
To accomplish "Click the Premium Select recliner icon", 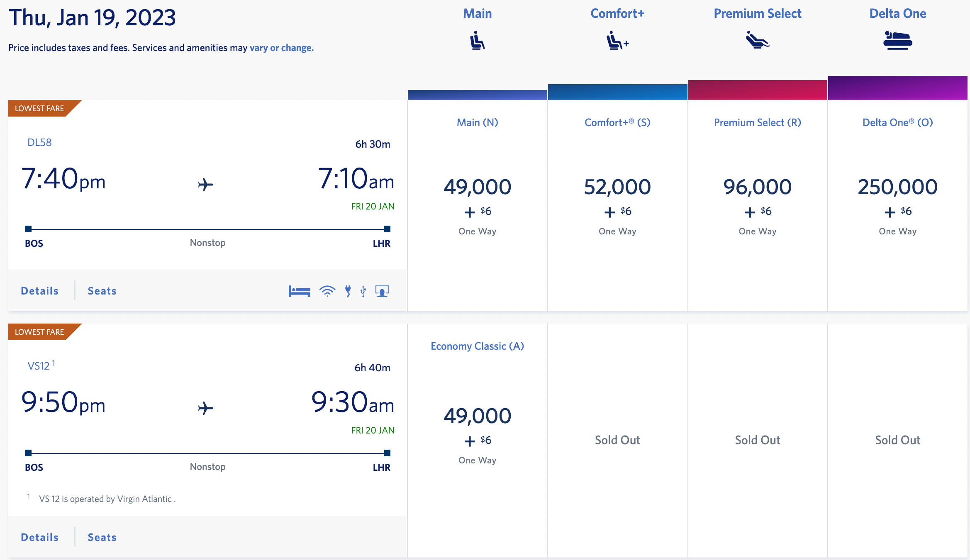I will [x=757, y=40].
